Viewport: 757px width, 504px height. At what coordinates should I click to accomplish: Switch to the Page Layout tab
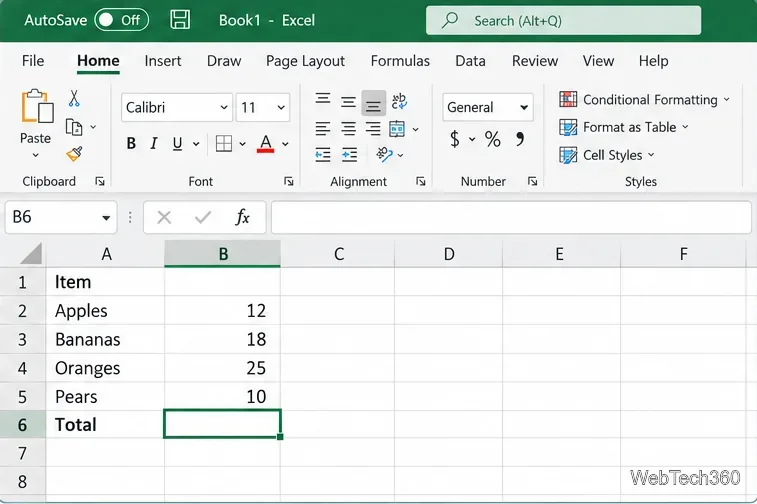click(x=305, y=61)
